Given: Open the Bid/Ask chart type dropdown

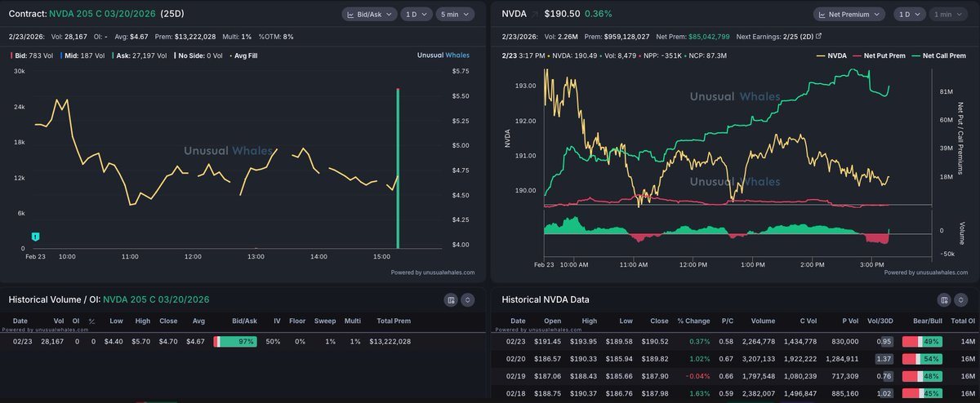Looking at the screenshot, I should (369, 14).
